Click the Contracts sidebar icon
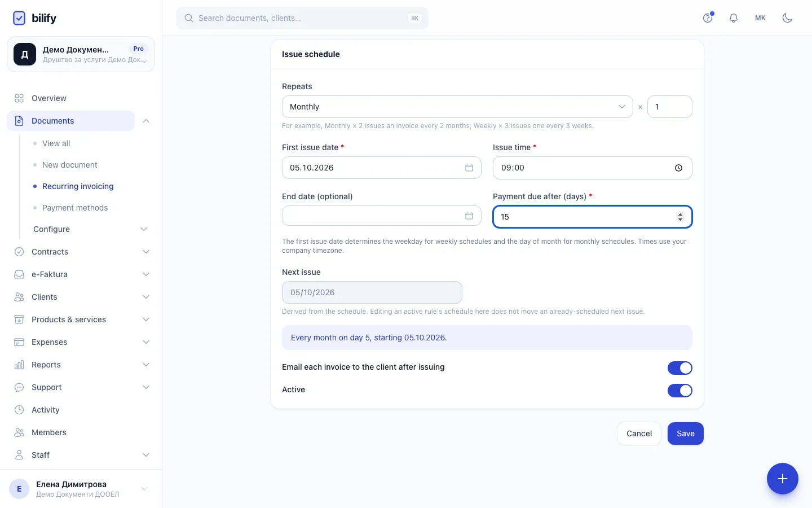Screen dimensions: 812x508 pos(19,252)
